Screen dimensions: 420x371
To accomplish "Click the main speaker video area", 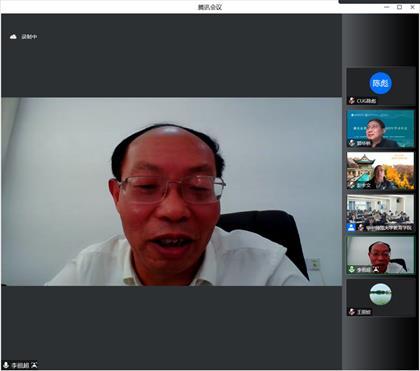I will (x=172, y=192).
